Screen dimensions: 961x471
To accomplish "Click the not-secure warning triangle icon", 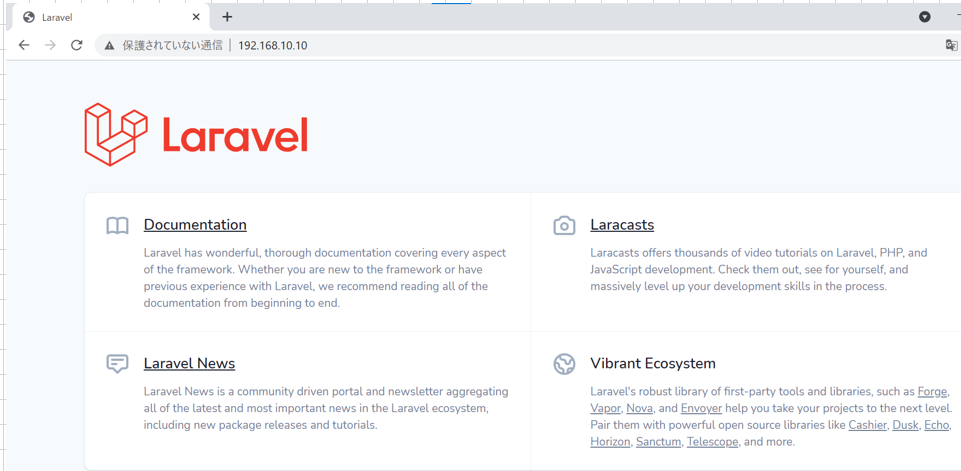I will click(x=110, y=45).
